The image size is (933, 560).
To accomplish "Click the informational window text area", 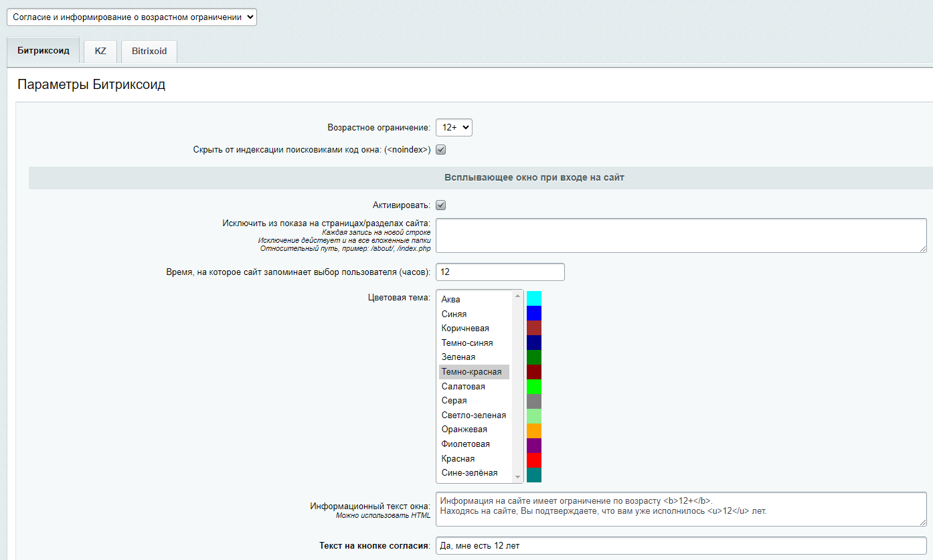I will pyautogui.click(x=681, y=509).
